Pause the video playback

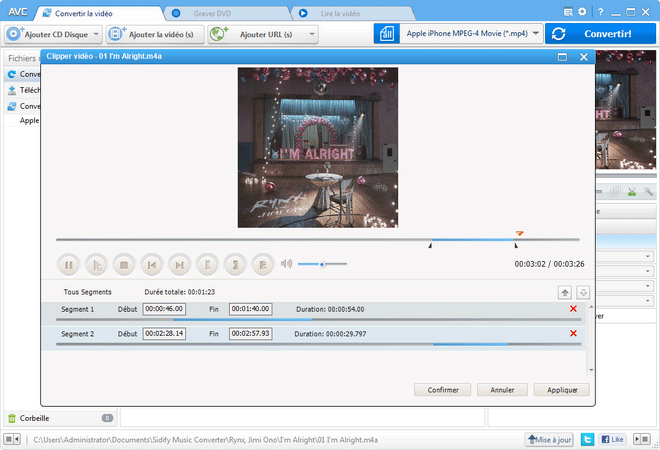(68, 265)
